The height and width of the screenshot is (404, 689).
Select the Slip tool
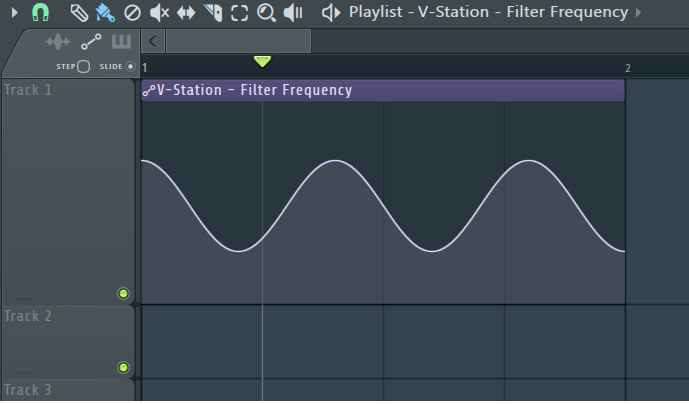[x=186, y=13]
